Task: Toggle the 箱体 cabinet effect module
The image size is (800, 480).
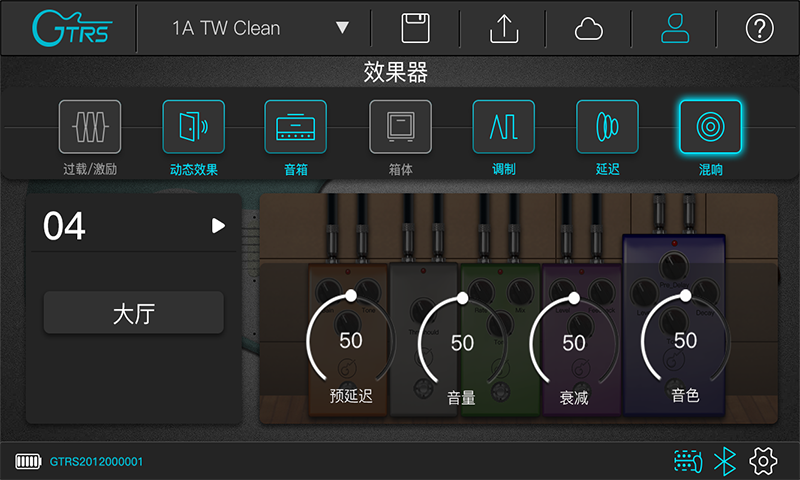Action: pos(401,126)
